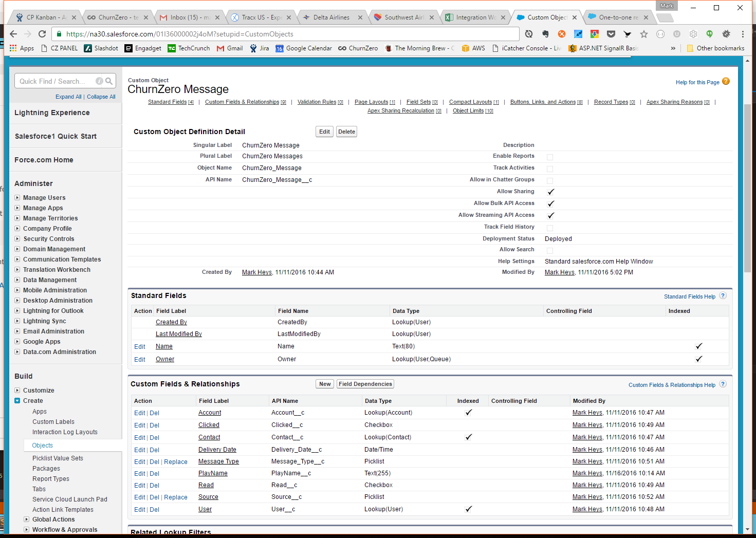This screenshot has height=538, width=756.
Task: Open the Google Calendar bookmark
Action: click(x=304, y=48)
